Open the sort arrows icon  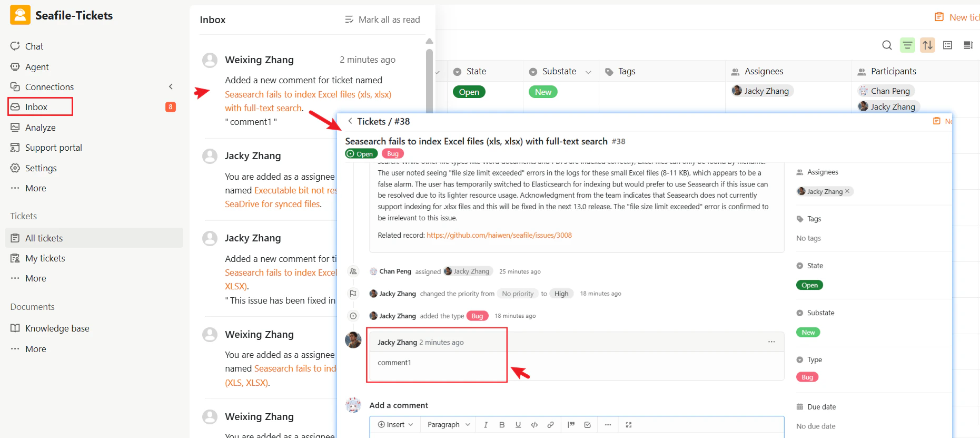tap(928, 45)
